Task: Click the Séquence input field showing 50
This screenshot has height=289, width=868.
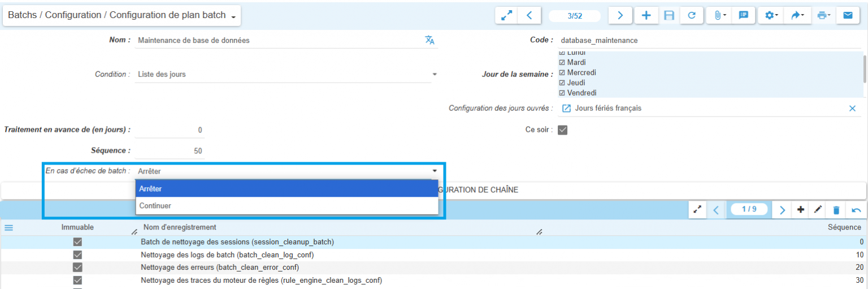Action: tap(170, 151)
